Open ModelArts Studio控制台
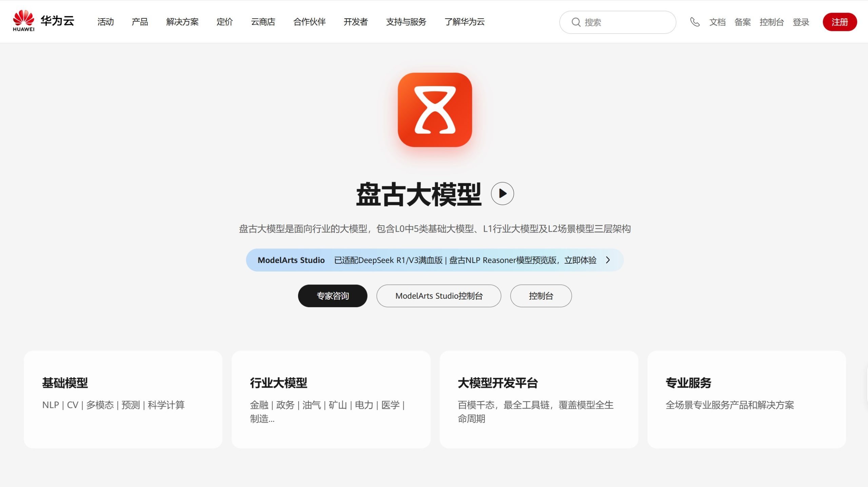This screenshot has height=487, width=868. click(438, 296)
